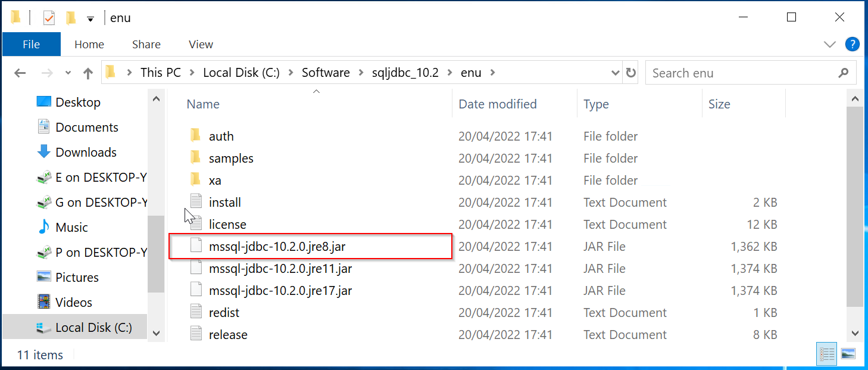Switch to the View ribbon tab

coord(201,44)
